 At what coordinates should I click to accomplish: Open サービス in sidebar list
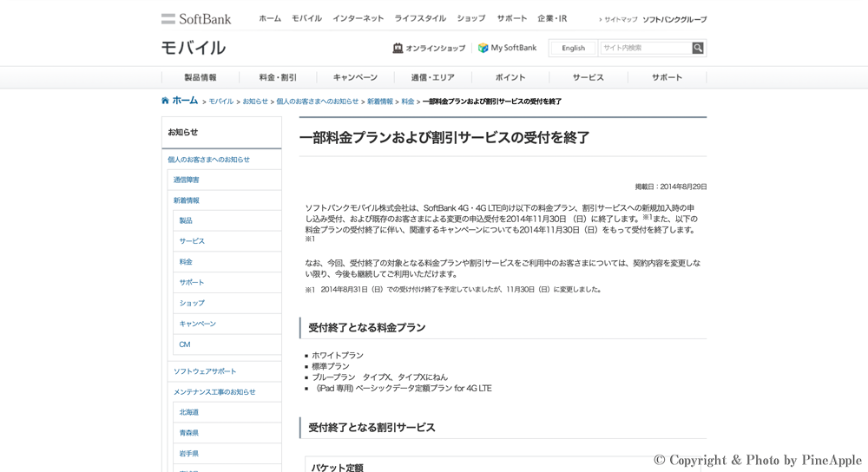(192, 241)
